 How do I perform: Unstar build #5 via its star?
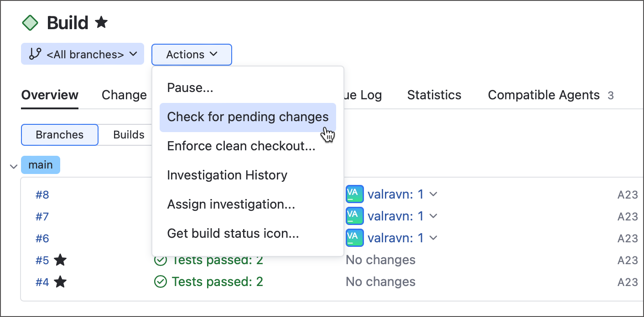pyautogui.click(x=60, y=261)
